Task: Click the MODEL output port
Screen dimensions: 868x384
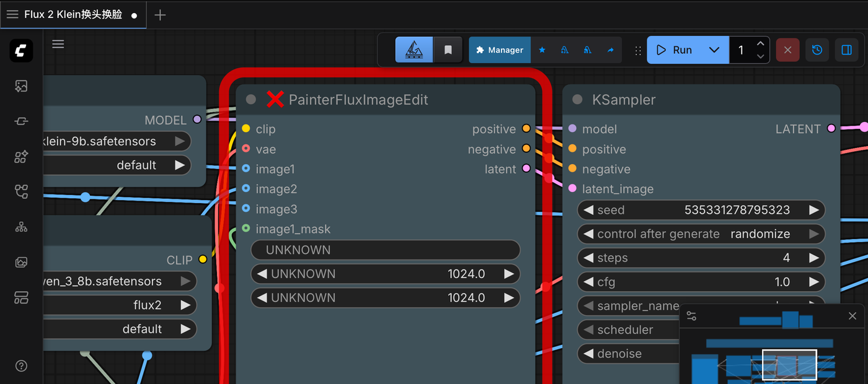Action: [197, 120]
